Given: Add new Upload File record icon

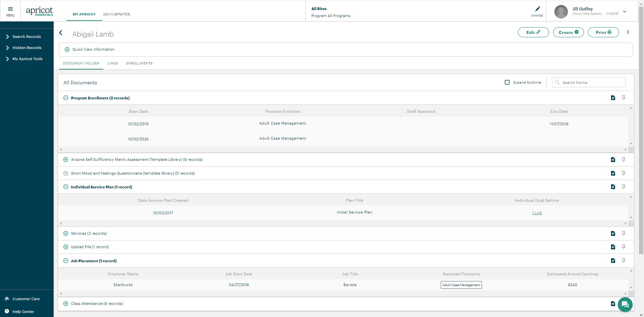Looking at the screenshot, I should 613,247.
